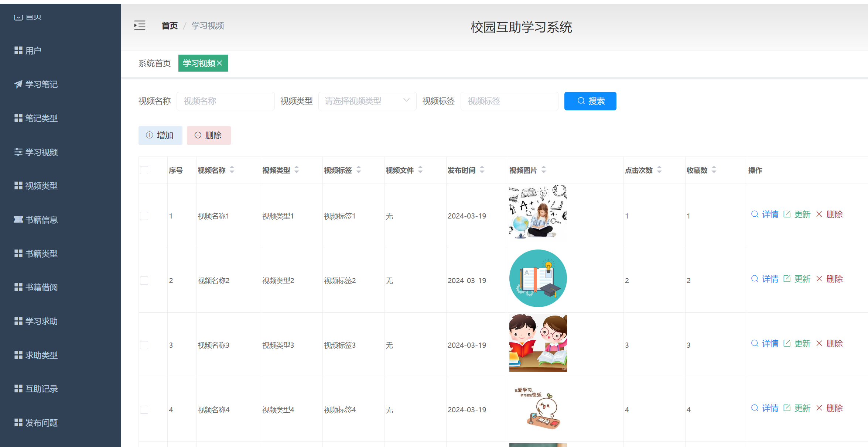Sort the table by 发布时间 using its caret
Screen dimensions: 868x447
pos(482,170)
